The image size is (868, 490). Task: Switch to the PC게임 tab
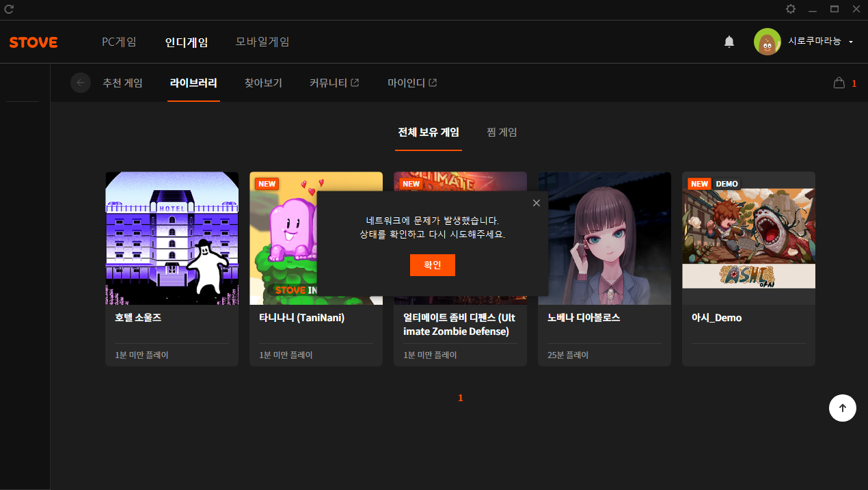119,42
